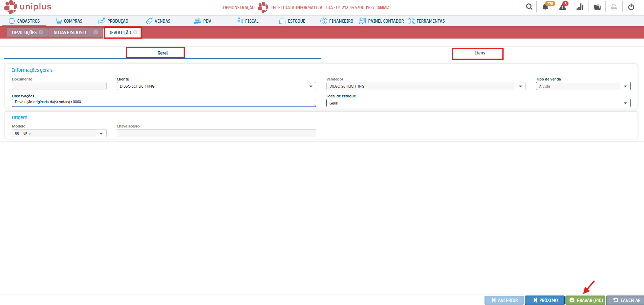Image resolution: width=644 pixels, height=305 pixels.
Task: Click the Painel Contador icon
Action: (363, 21)
